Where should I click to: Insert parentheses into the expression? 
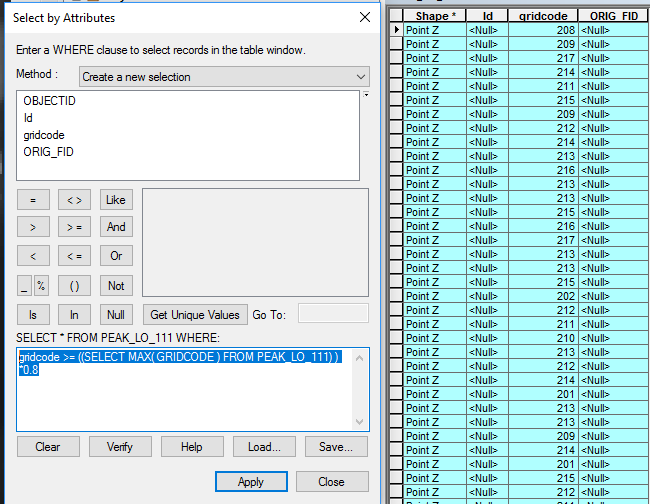pos(74,286)
